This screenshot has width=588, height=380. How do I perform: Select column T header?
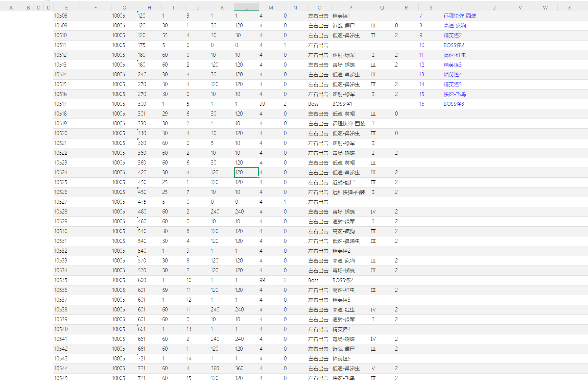[462, 7]
